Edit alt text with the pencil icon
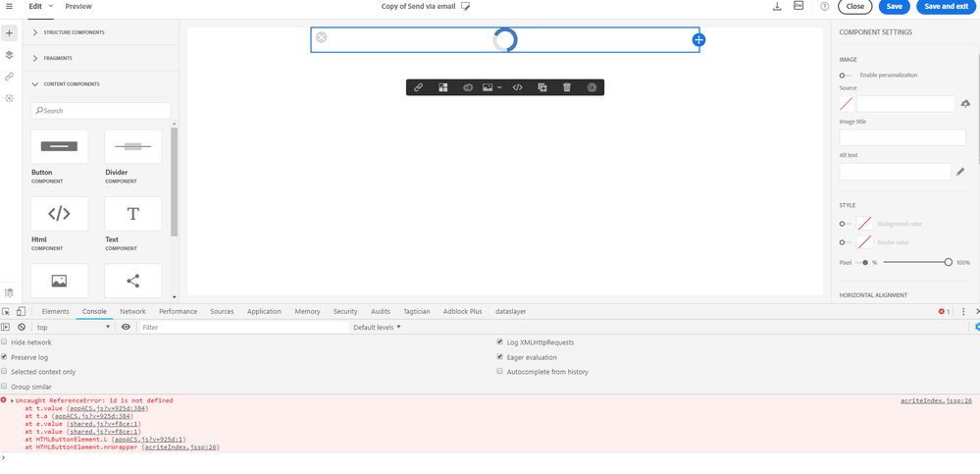980x474 pixels. point(960,172)
